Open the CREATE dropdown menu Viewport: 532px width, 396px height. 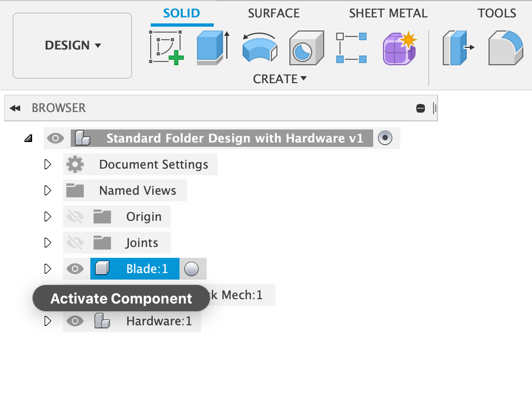pos(280,79)
